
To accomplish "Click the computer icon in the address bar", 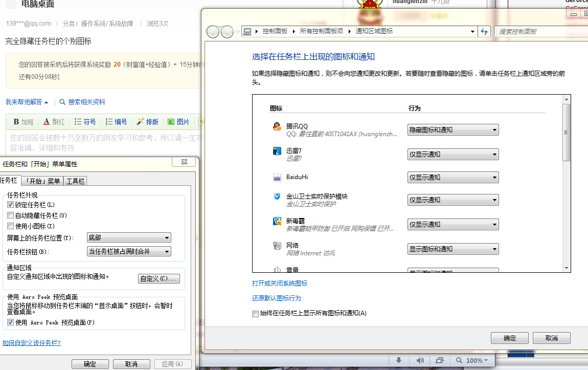I will (x=247, y=32).
